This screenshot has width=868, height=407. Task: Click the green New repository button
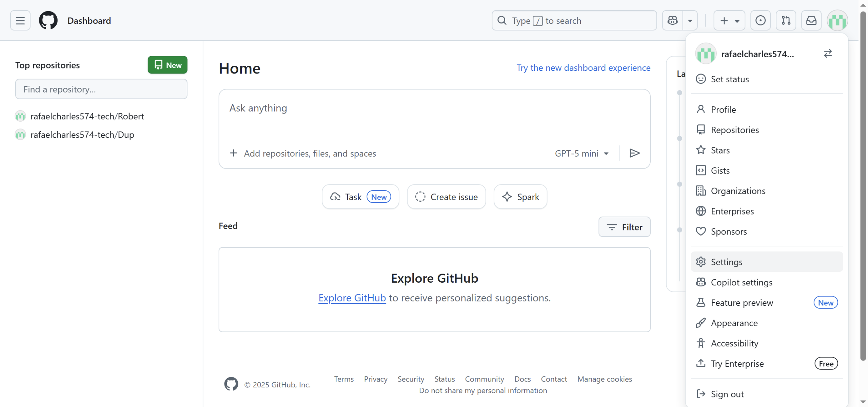(167, 65)
